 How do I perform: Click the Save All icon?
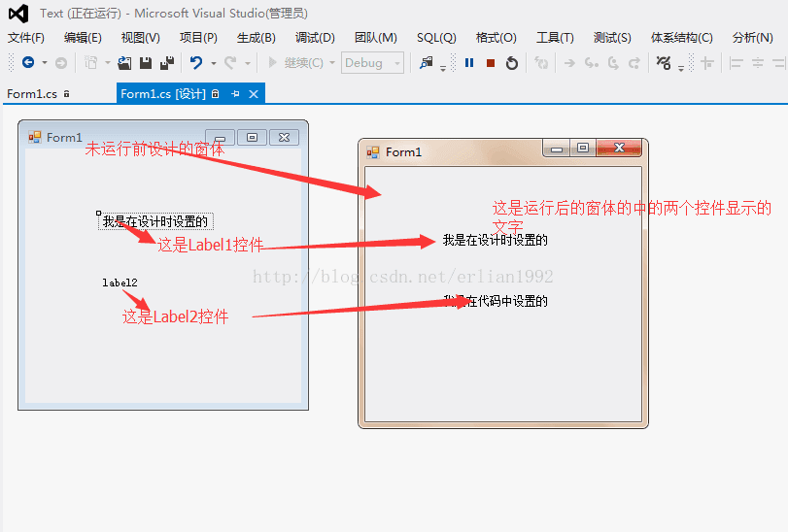tap(167, 63)
